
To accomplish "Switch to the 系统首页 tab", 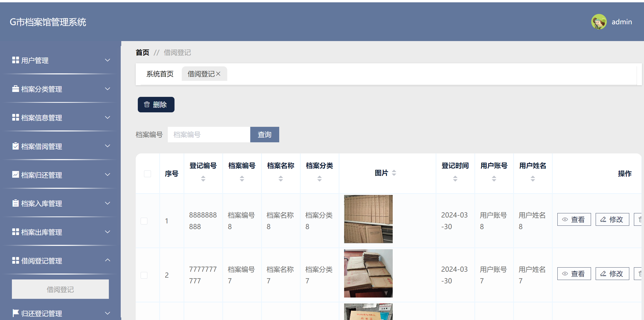I will [x=160, y=74].
